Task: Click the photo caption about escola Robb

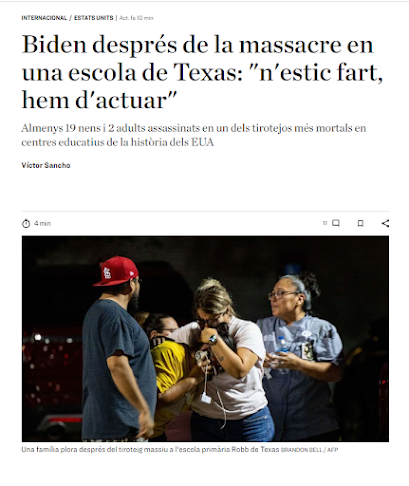Action: click(150, 449)
